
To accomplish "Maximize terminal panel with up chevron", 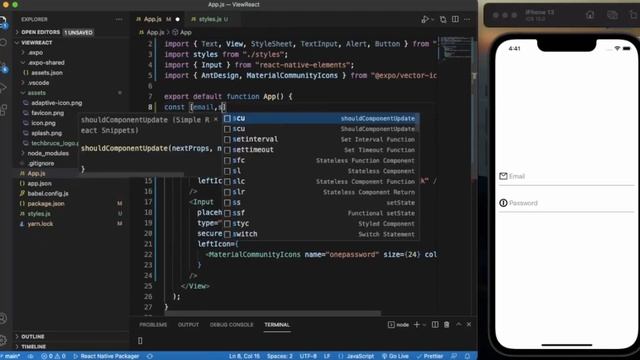I will coord(458,324).
